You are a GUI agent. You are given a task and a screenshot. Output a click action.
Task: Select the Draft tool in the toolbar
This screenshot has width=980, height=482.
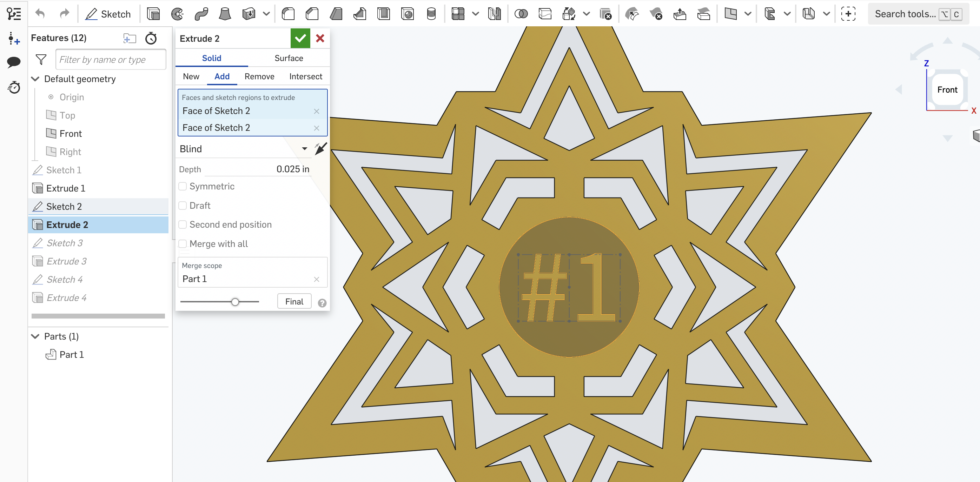[336, 14]
